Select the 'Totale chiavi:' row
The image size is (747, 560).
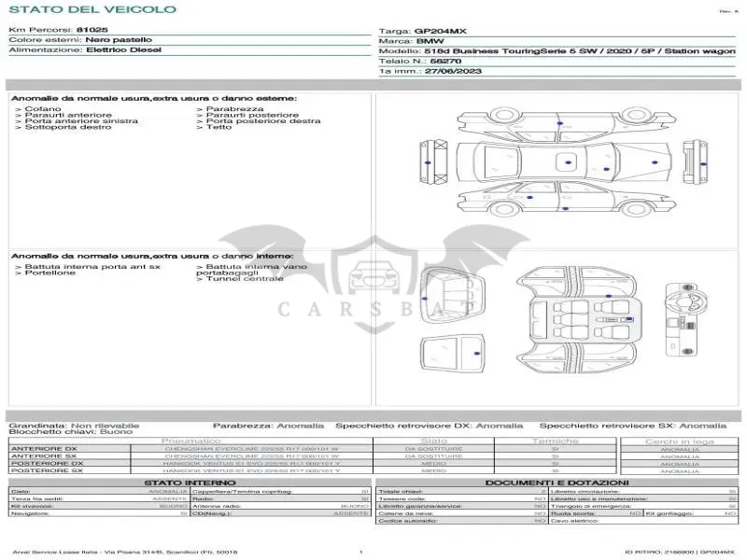tap(461, 492)
